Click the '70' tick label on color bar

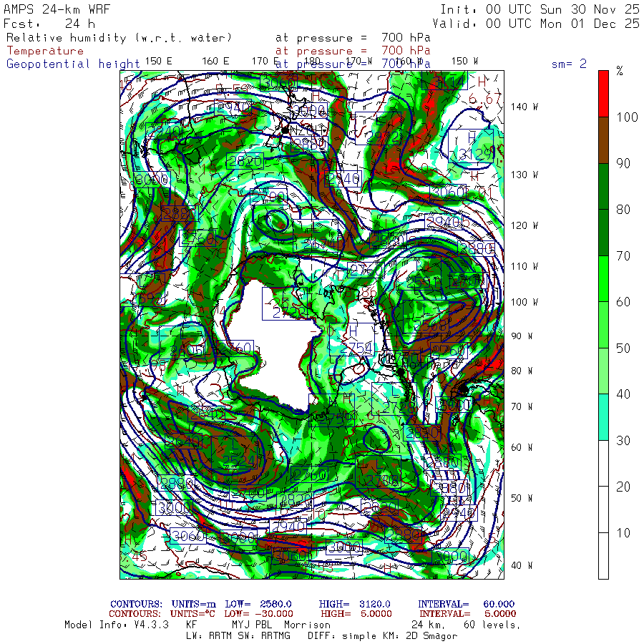(623, 256)
